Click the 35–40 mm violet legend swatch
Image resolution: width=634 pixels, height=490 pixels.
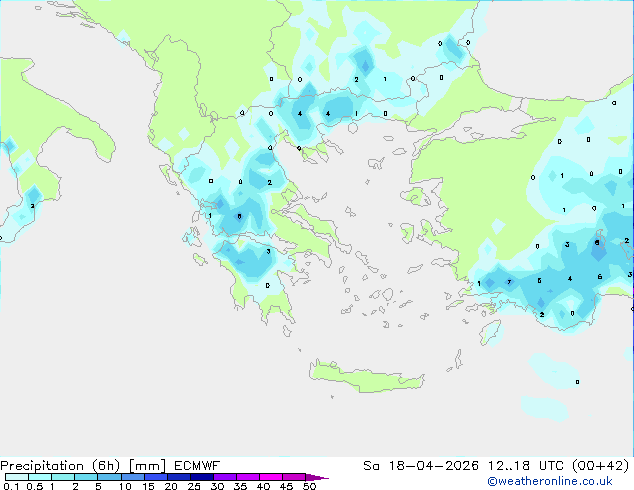click(x=248, y=477)
